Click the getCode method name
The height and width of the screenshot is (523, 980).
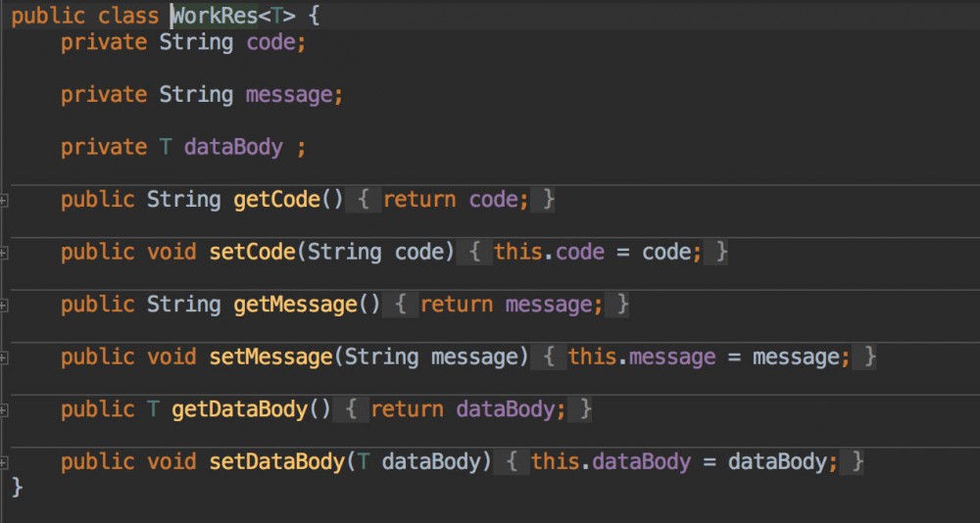276,200
